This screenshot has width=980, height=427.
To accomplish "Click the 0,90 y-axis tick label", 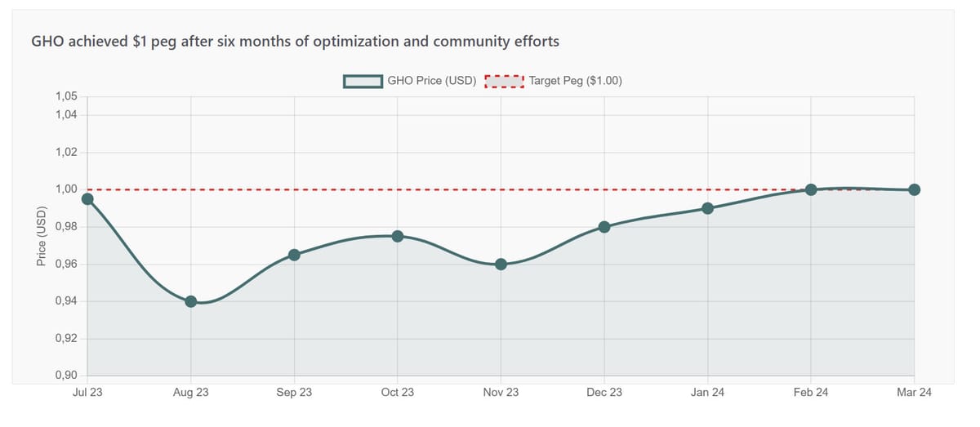I will tap(66, 376).
